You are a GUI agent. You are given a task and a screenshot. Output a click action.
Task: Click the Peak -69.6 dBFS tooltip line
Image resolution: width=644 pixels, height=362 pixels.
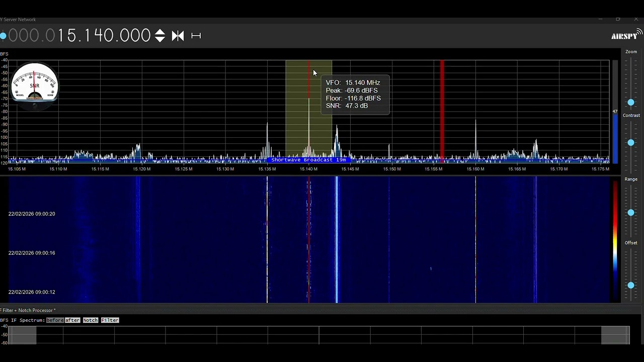(x=352, y=90)
